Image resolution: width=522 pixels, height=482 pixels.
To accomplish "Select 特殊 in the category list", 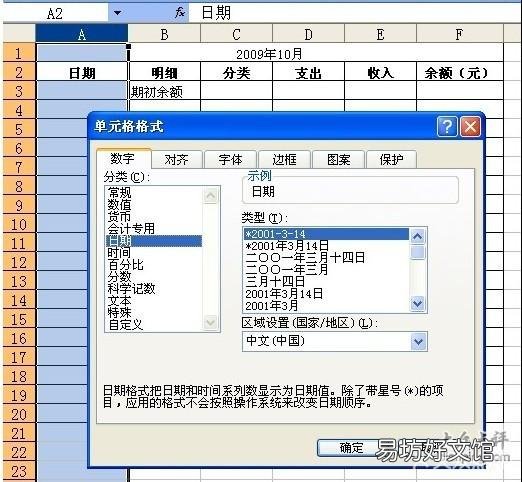I will pos(154,313).
